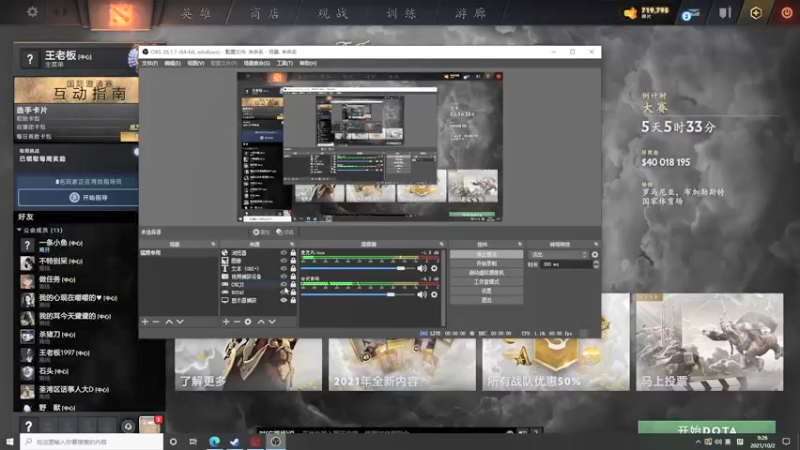Switch to Dota 商店 tab

pyautogui.click(x=265, y=13)
